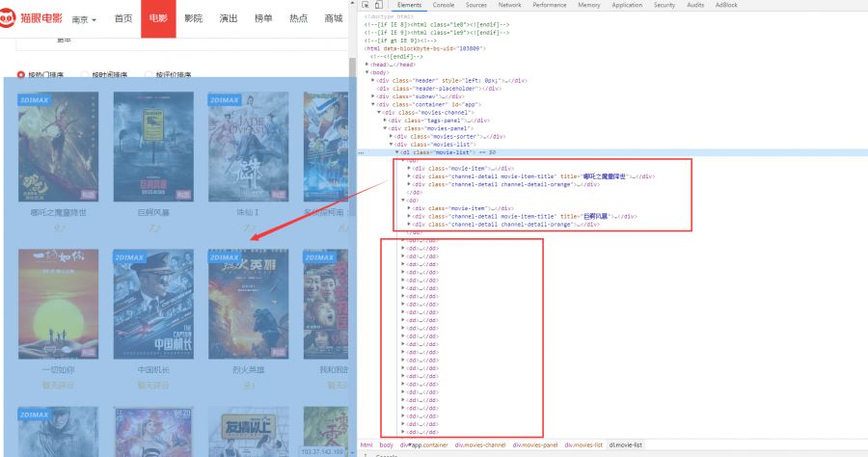Open the 榜单 navigation item
The height and width of the screenshot is (457, 868).
pos(263,18)
